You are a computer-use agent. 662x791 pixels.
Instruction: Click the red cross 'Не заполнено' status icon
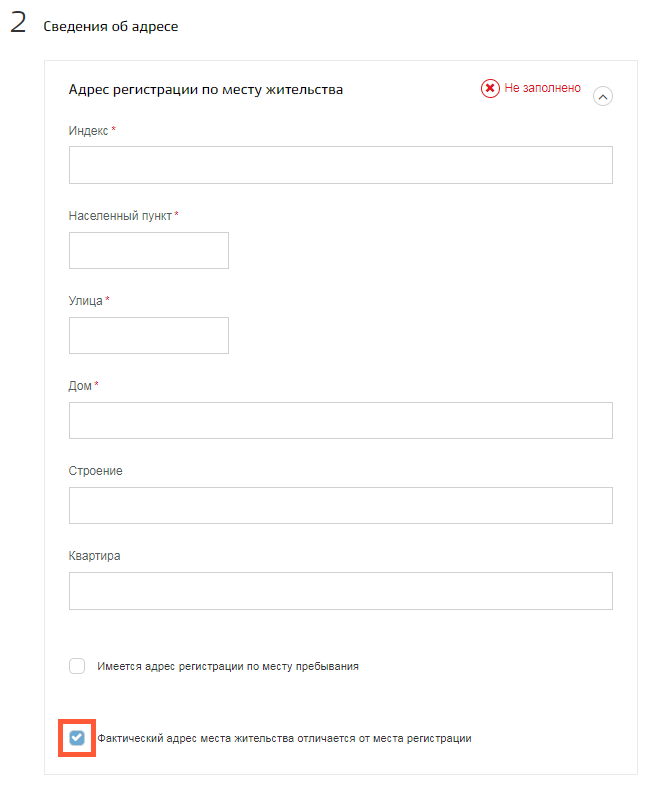click(490, 89)
